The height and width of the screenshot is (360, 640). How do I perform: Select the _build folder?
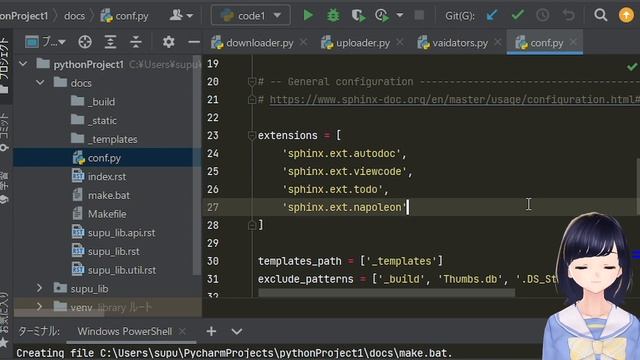coord(101,102)
